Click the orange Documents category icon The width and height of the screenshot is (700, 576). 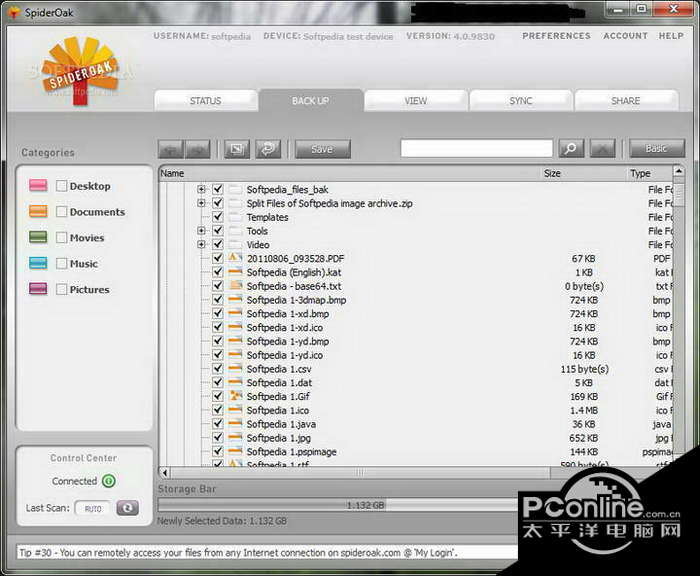[38, 211]
